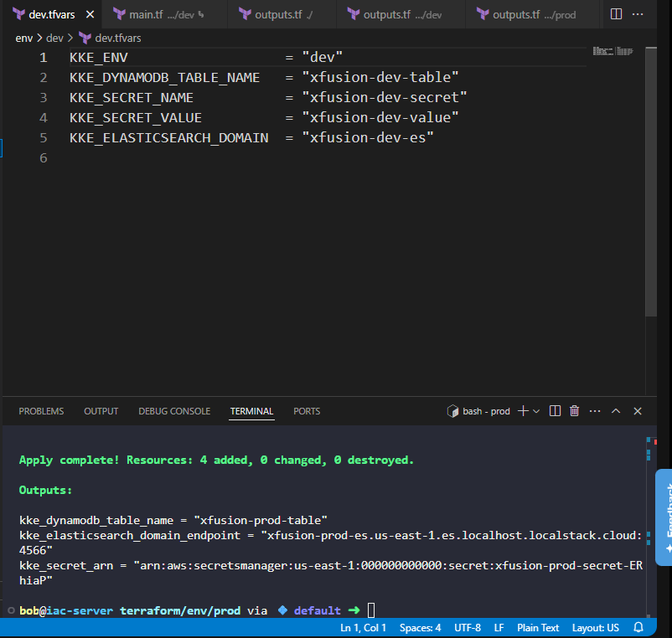
Task: Click kke_dynamodb_table_name output line
Action: [x=173, y=520]
